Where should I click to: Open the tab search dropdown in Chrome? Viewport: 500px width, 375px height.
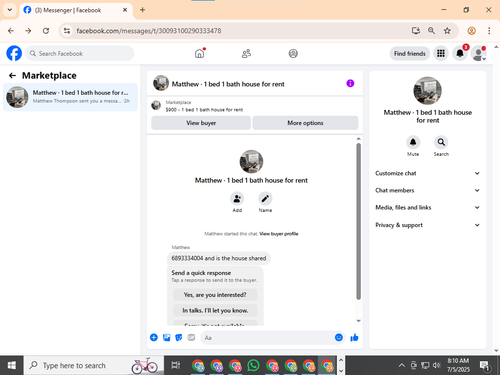click(x=10, y=10)
